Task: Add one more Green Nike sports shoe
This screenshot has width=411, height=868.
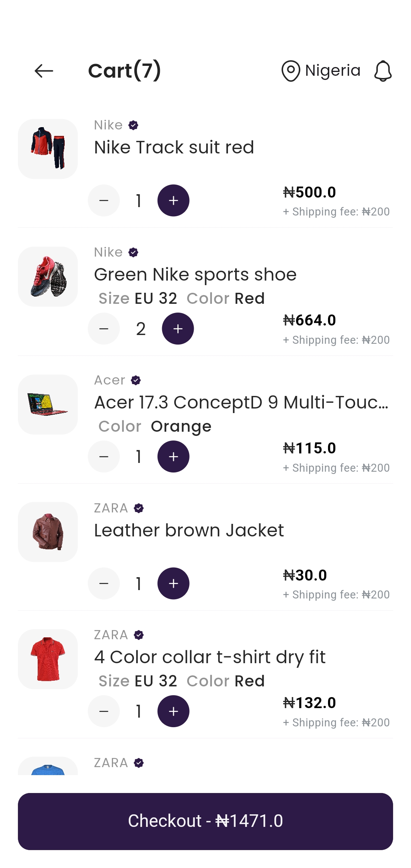Action: pyautogui.click(x=178, y=329)
